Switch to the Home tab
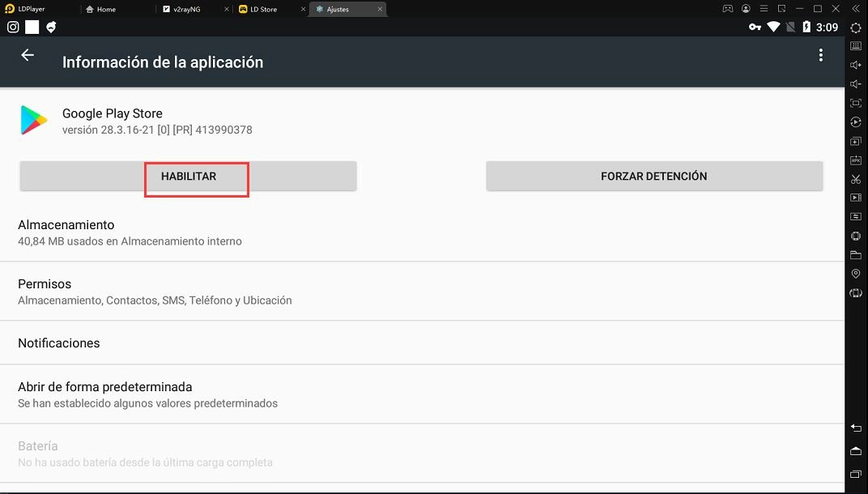The image size is (868, 494). pyautogui.click(x=100, y=10)
